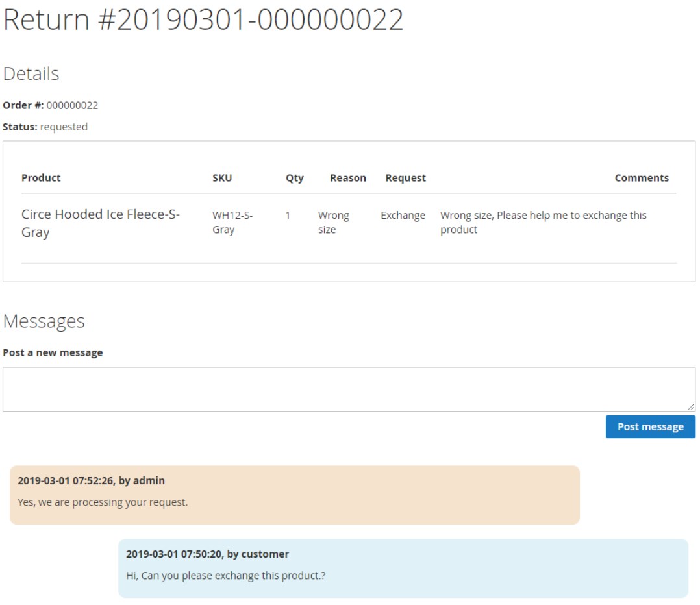Click the SKU column header

(x=222, y=178)
